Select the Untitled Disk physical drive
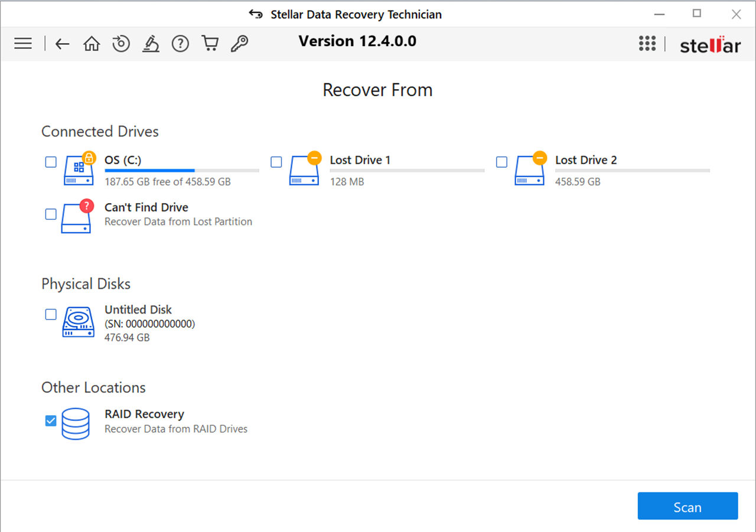This screenshot has height=532, width=756. pyautogui.click(x=50, y=315)
